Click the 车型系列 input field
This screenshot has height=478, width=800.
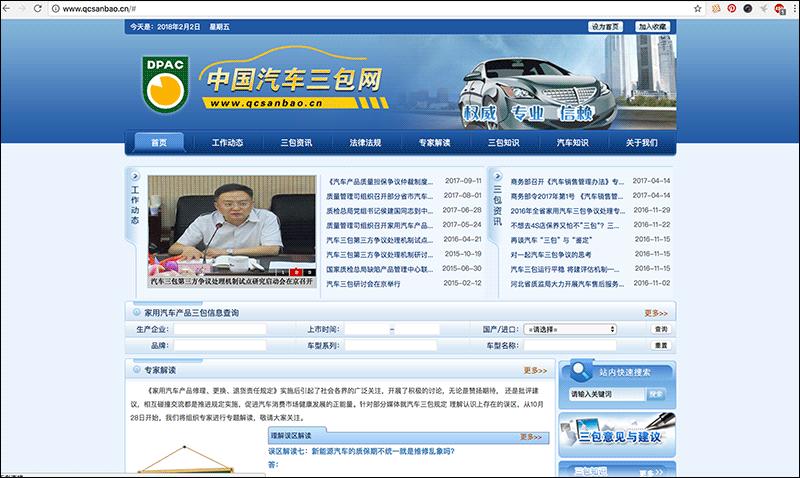coord(391,345)
